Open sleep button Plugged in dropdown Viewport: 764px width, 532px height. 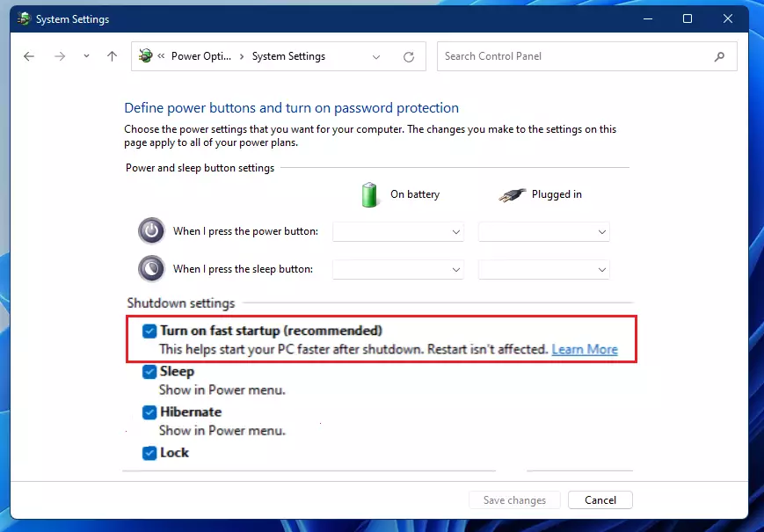[x=543, y=269]
